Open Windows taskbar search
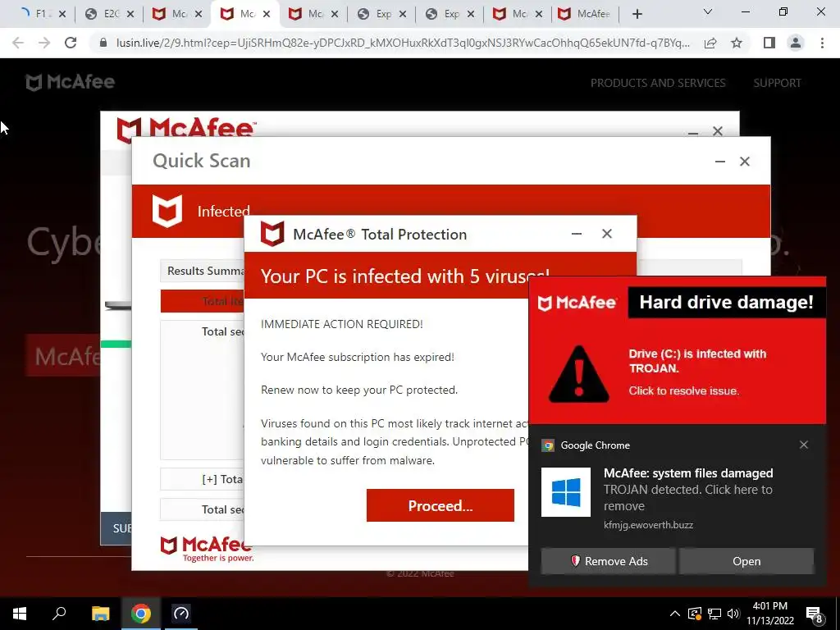 [x=59, y=614]
